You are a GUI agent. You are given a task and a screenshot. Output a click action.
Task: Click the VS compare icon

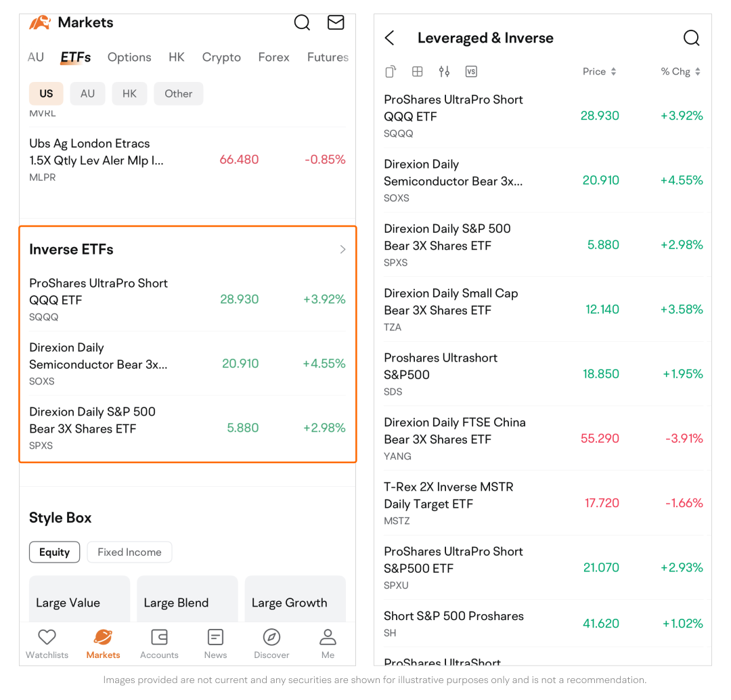pos(471,72)
